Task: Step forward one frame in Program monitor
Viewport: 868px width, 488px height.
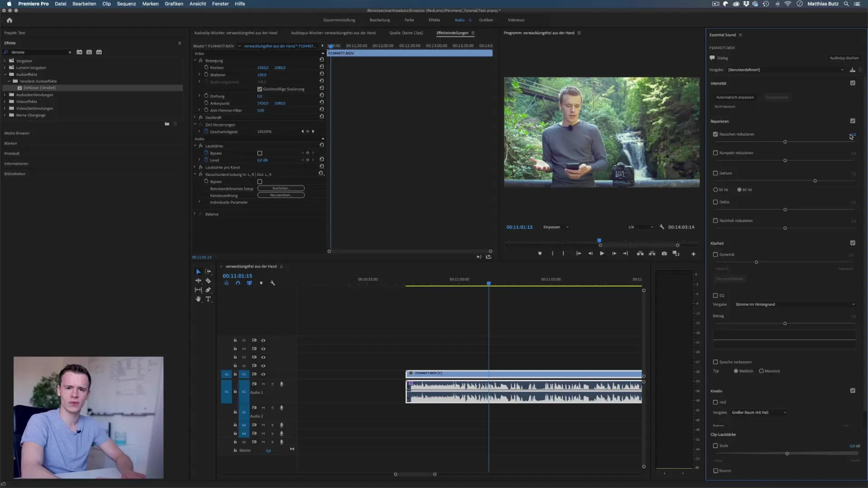Action: pyautogui.click(x=614, y=253)
